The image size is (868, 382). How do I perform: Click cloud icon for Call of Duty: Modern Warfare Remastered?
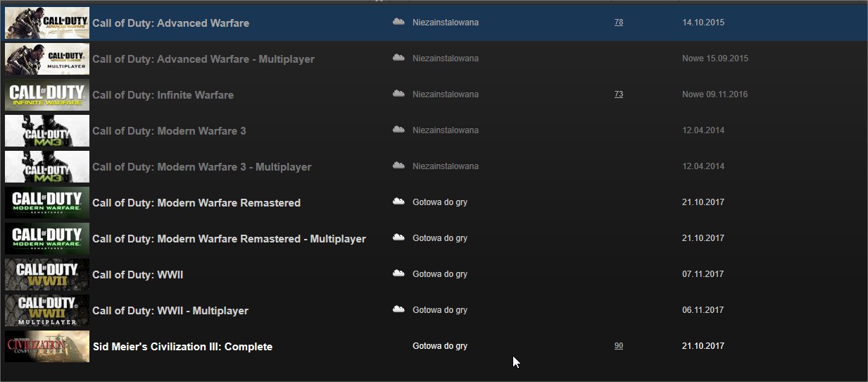point(398,202)
